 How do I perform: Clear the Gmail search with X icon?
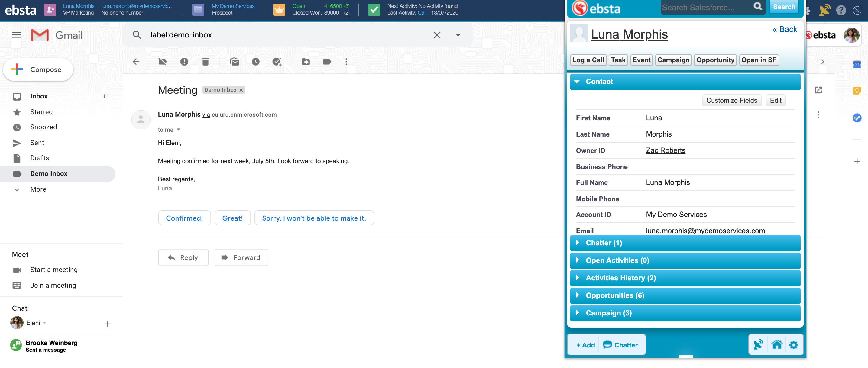[x=437, y=35]
